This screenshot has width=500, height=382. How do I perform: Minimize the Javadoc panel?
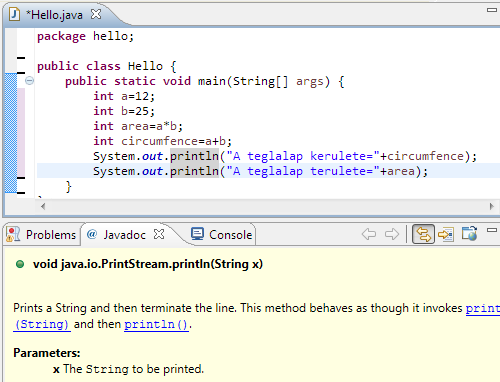492,230
